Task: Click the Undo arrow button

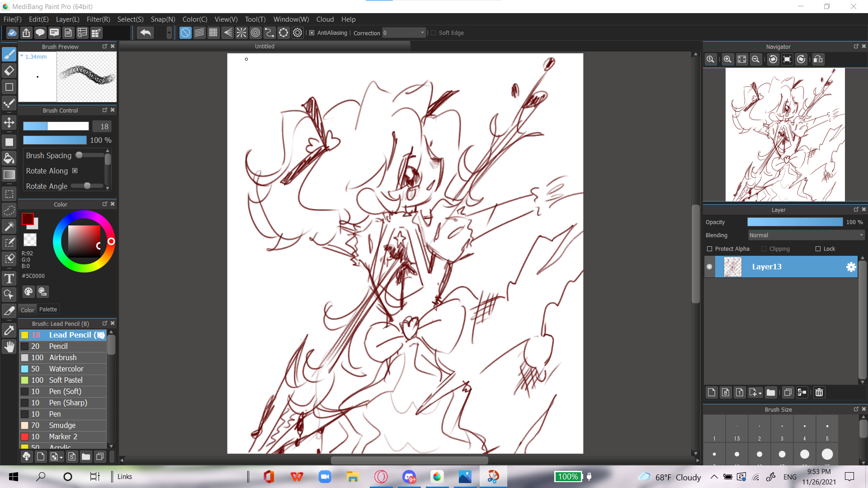Action: point(145,33)
